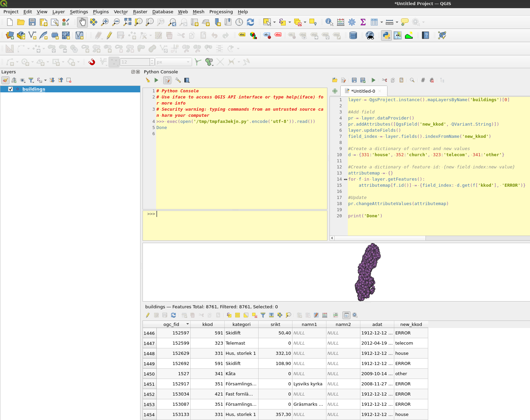This screenshot has width=530, height=420.
Task: Open Python console options wrench icon
Action: coord(178,80)
